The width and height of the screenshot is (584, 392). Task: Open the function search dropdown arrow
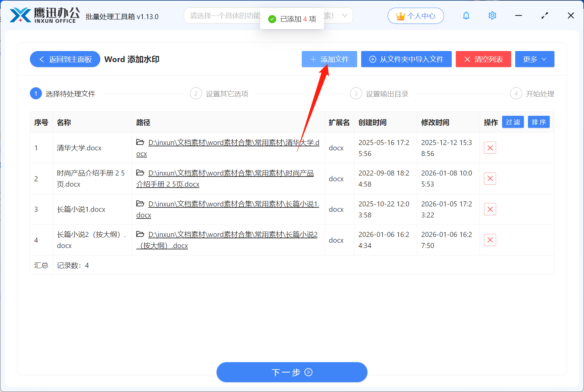[x=345, y=15]
